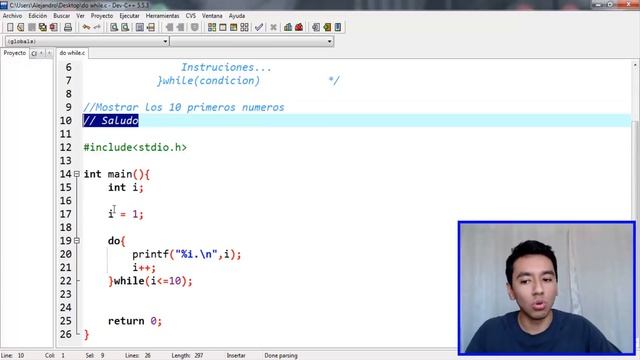640x360 pixels.
Task: Open the Ver menu
Action: [x=80, y=16]
